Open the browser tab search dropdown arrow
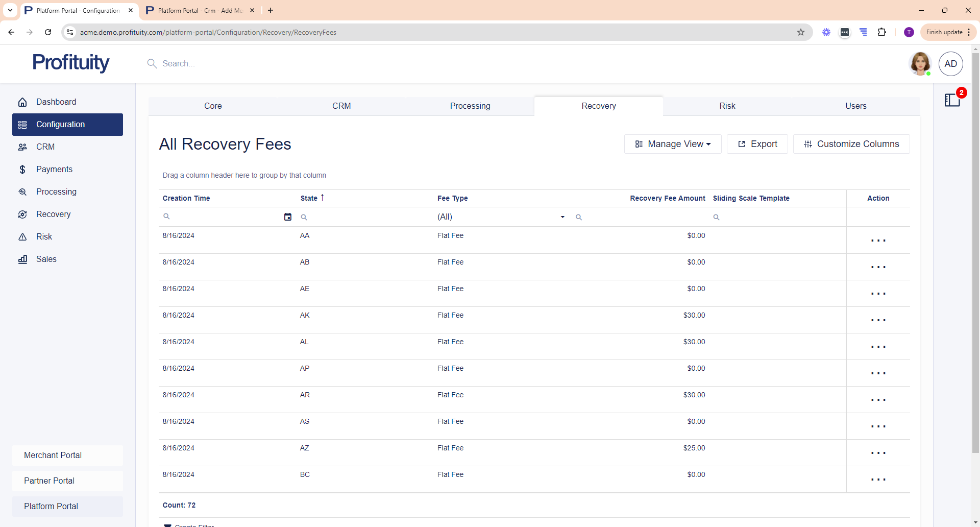The height and width of the screenshot is (527, 980). pos(10,10)
